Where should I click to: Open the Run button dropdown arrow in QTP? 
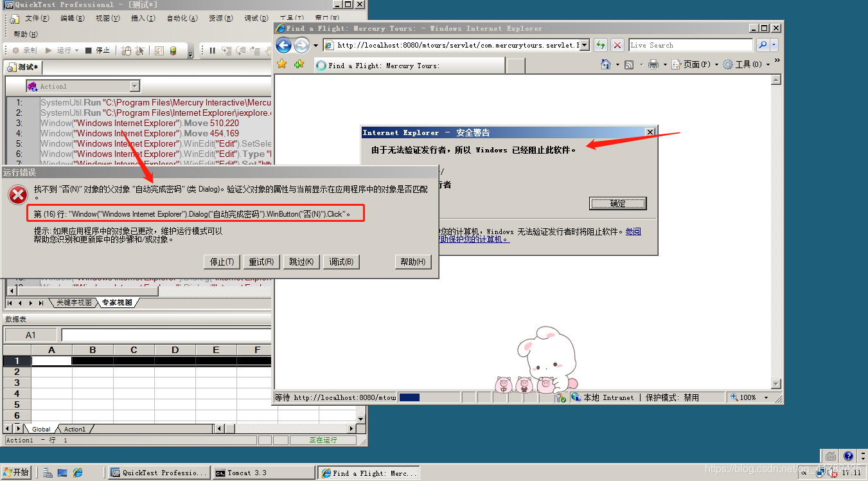tap(76, 50)
